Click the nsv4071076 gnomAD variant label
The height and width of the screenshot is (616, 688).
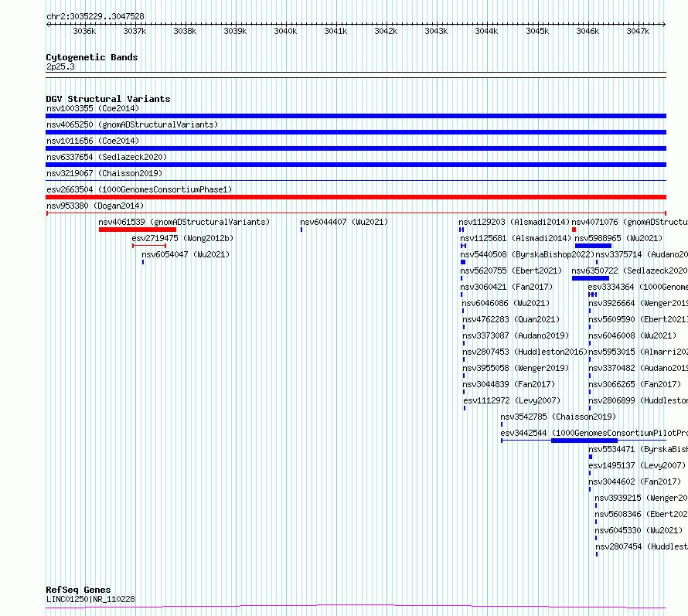coord(630,222)
